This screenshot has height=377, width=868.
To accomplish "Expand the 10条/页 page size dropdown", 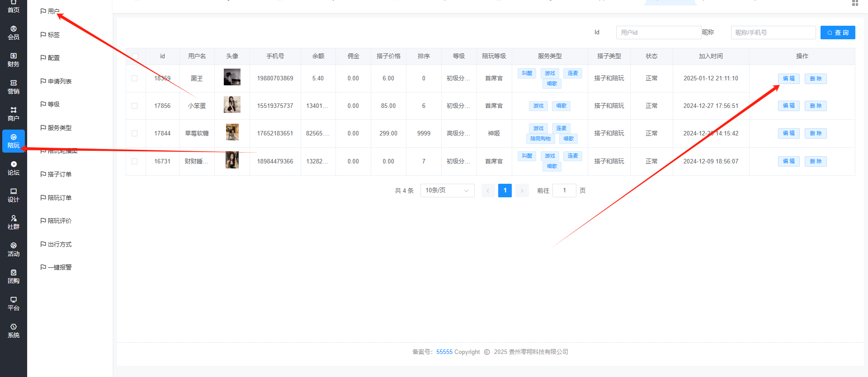I will (447, 191).
